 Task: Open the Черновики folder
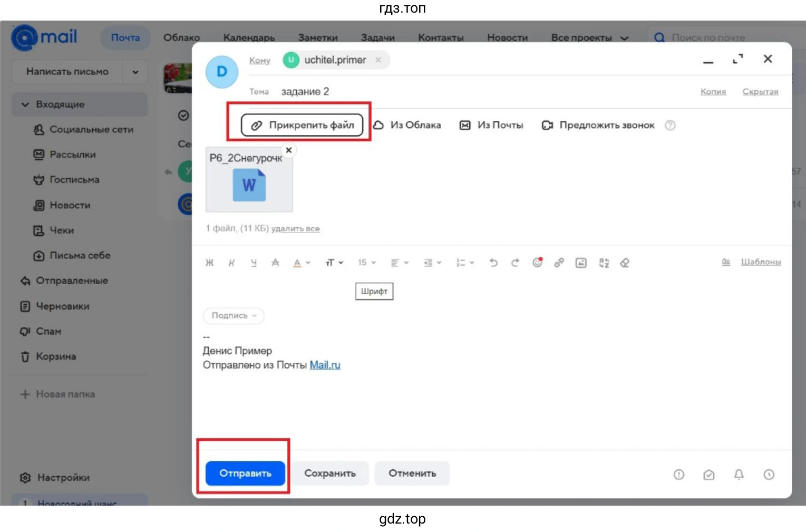click(62, 306)
